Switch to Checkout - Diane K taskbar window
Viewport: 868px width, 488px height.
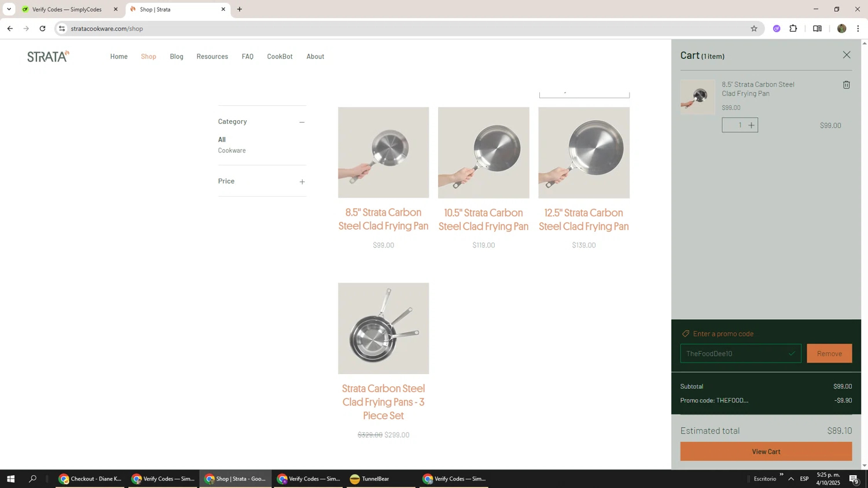pos(90,479)
